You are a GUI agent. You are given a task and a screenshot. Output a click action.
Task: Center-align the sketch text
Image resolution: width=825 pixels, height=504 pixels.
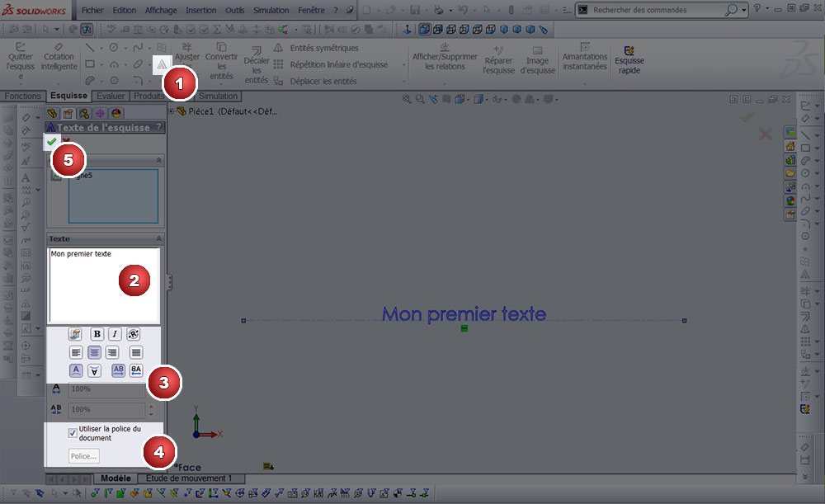[94, 352]
